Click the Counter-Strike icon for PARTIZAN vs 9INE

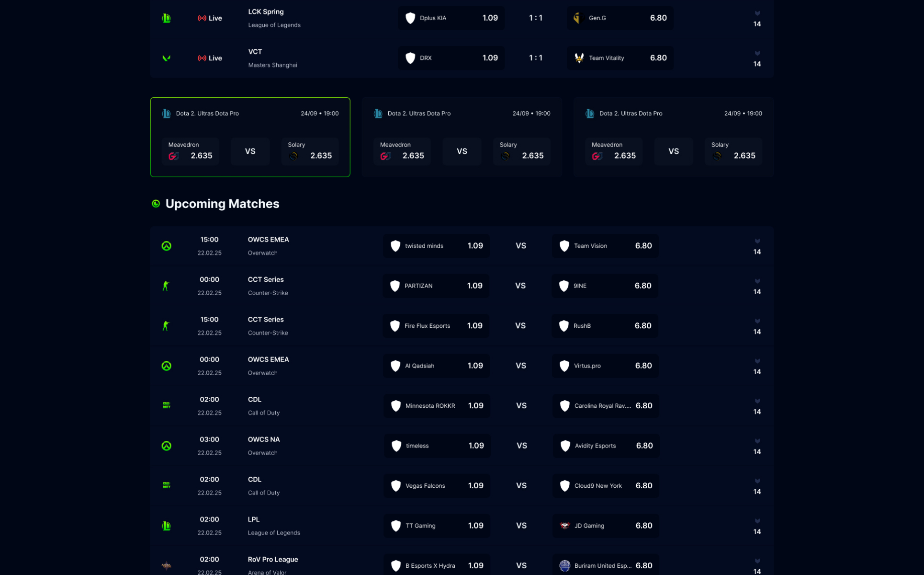pyautogui.click(x=166, y=286)
